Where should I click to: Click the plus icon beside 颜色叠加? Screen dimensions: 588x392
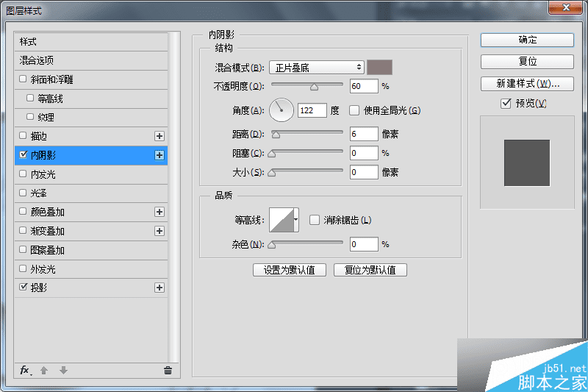[x=159, y=212]
